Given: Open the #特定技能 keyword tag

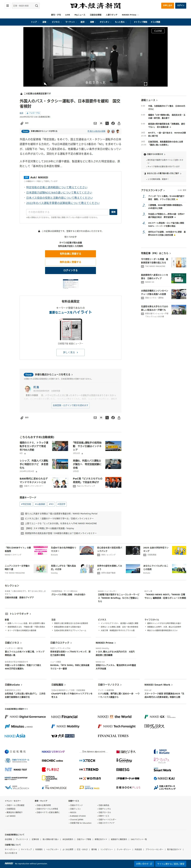Looking at the screenshot, I should click(x=26, y=504).
